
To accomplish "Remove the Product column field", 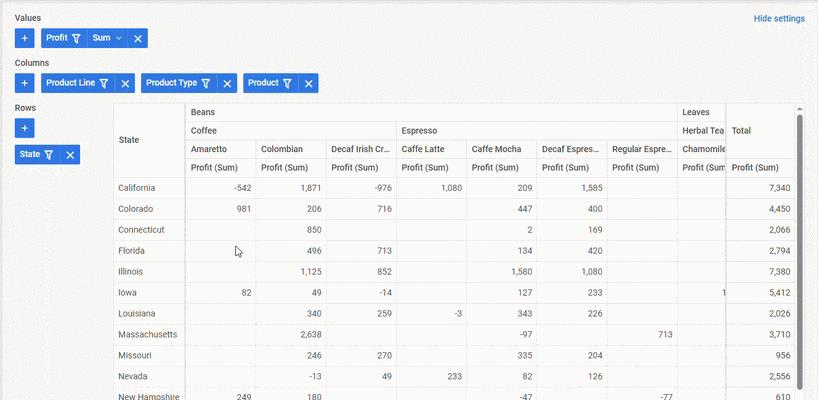I will pos(308,83).
